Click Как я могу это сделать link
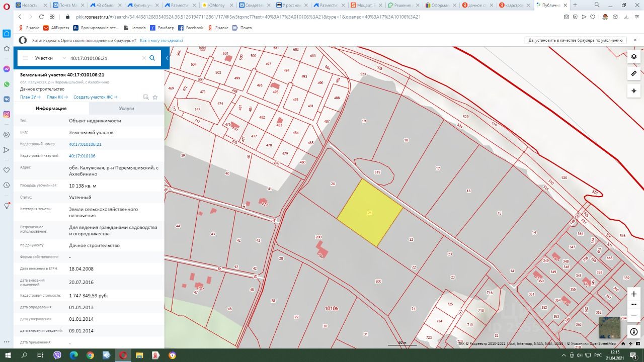Screen dimensions: 644x362 (x=162, y=40)
